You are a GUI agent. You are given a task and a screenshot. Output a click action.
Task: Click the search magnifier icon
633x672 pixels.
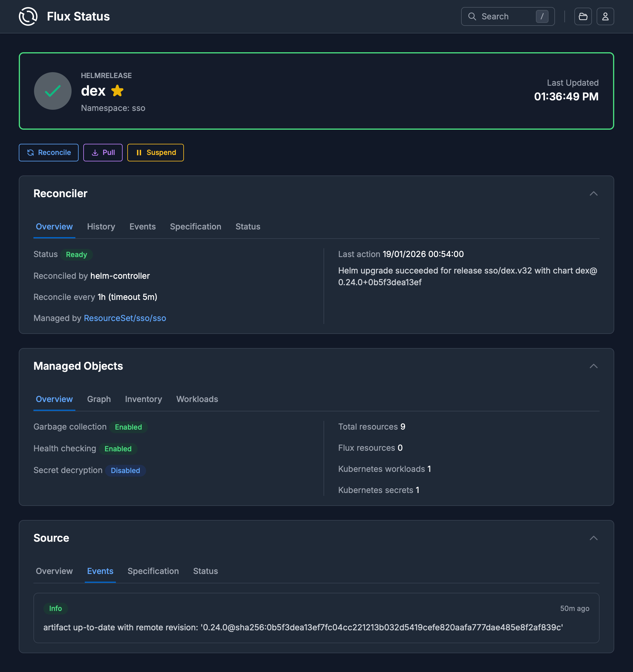tap(473, 16)
